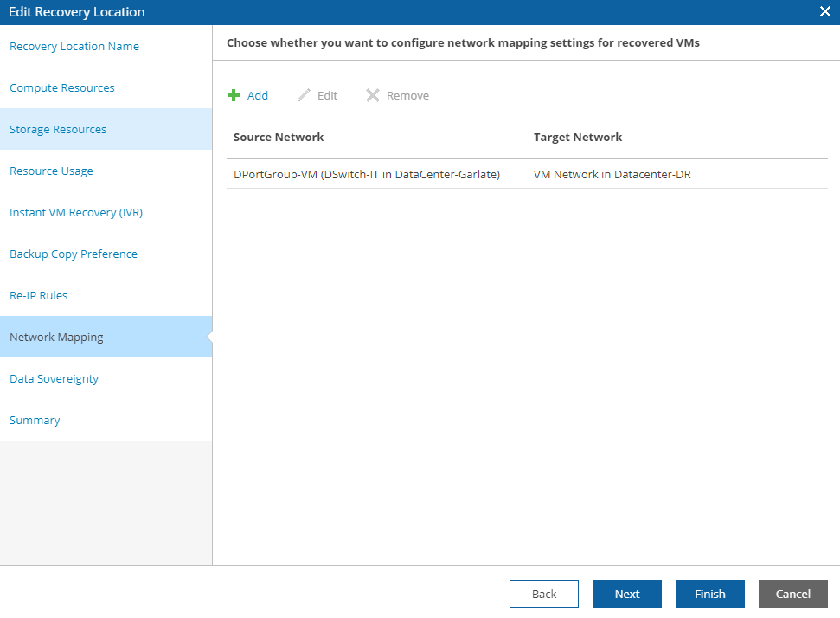
Task: Switch to Instant VM Recovery (IVR)
Action: click(x=76, y=213)
